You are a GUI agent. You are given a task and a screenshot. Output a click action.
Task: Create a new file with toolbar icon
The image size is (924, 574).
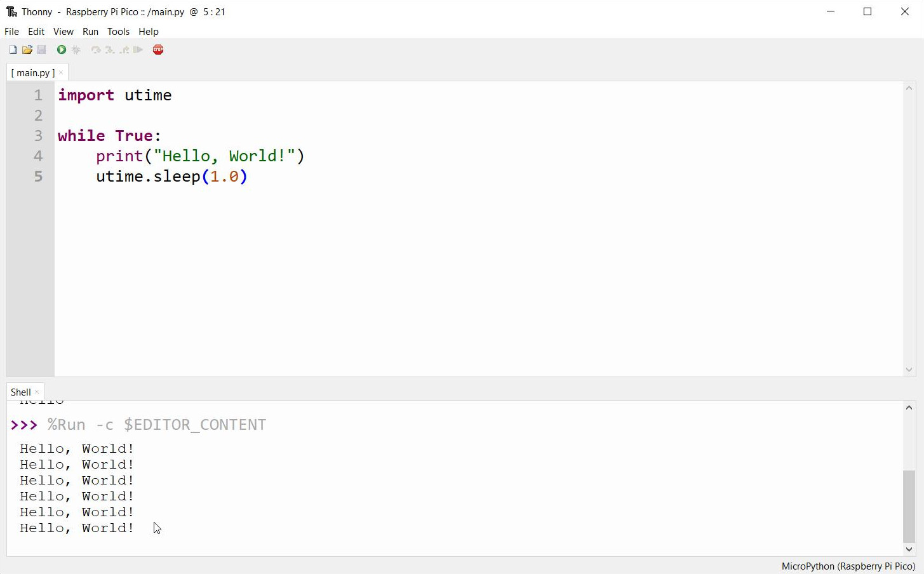pyautogui.click(x=13, y=50)
